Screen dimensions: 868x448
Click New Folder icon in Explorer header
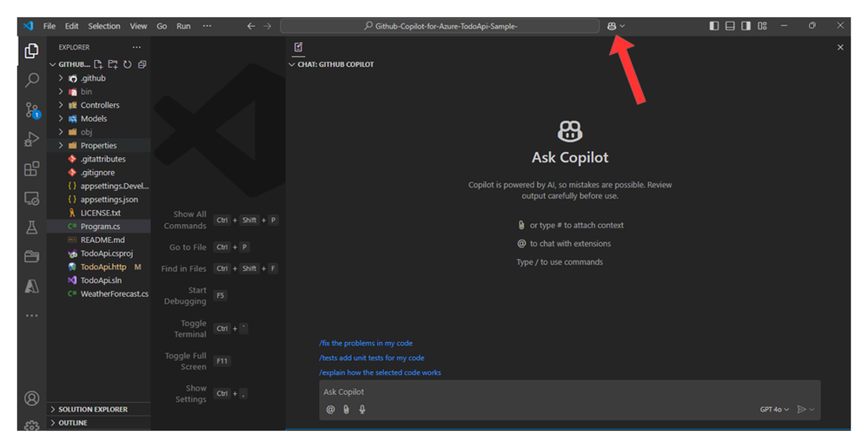(113, 64)
